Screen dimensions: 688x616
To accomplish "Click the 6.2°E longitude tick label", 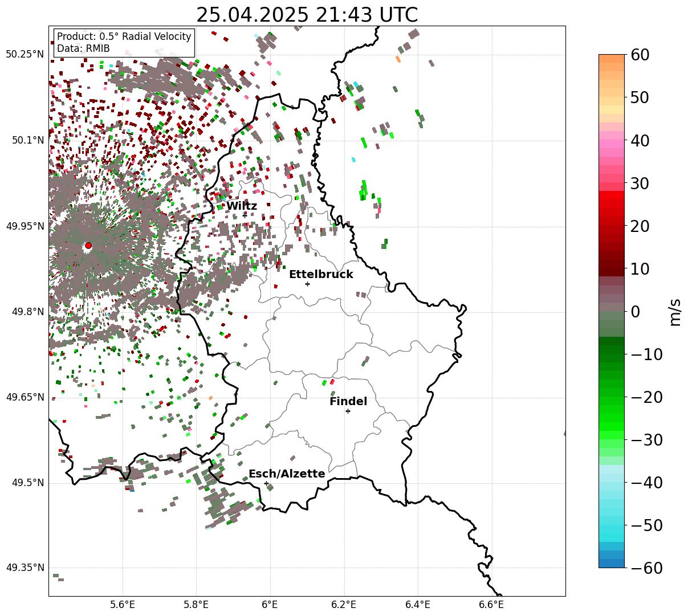I will pos(344,604).
